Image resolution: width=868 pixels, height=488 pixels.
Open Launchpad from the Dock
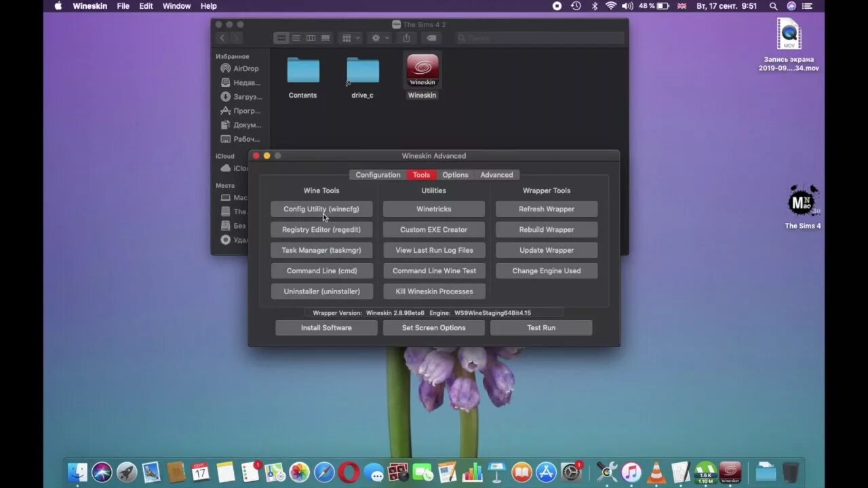tap(127, 472)
